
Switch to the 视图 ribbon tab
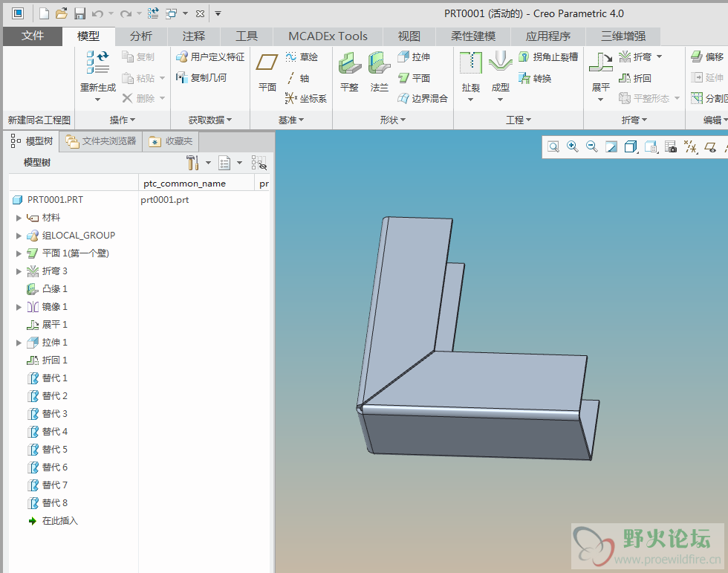tap(409, 36)
